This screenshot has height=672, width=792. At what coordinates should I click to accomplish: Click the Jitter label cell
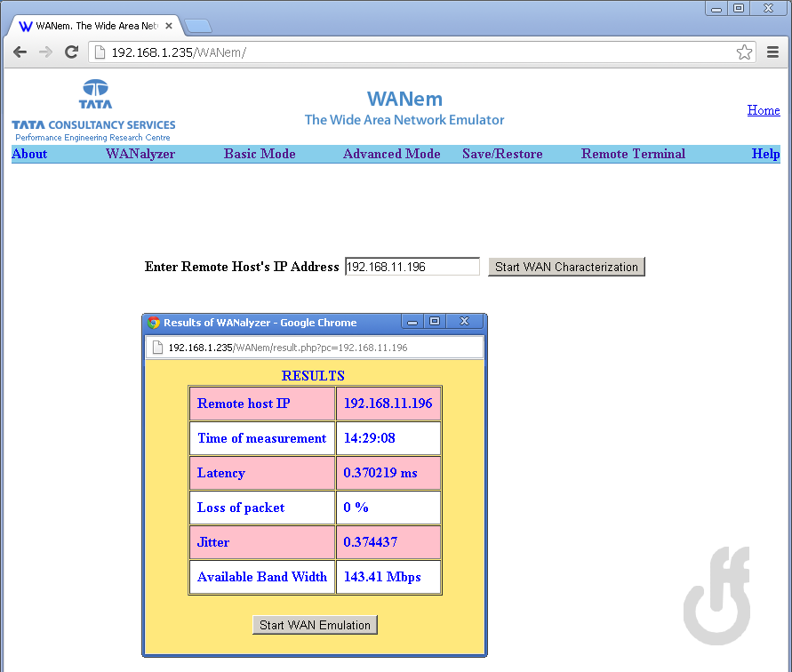pyautogui.click(x=262, y=542)
